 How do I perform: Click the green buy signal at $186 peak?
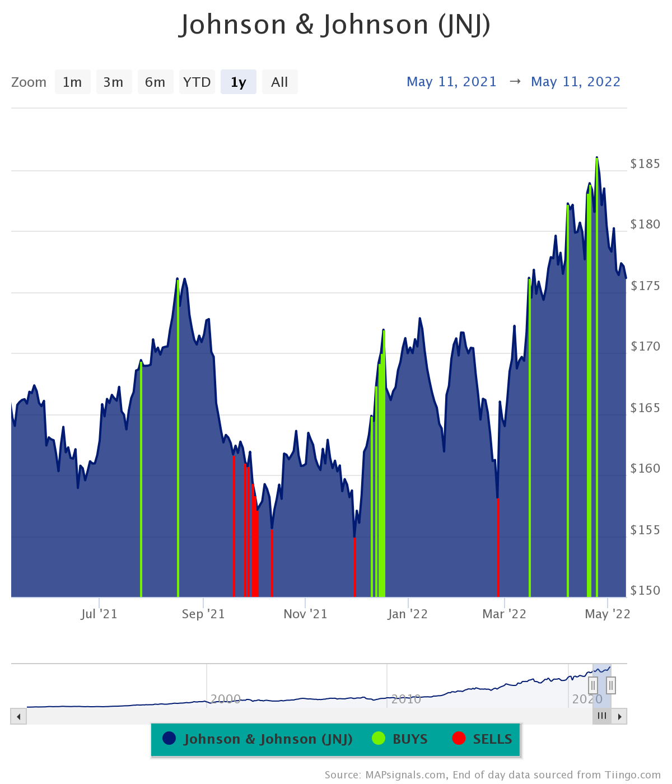[x=597, y=378]
